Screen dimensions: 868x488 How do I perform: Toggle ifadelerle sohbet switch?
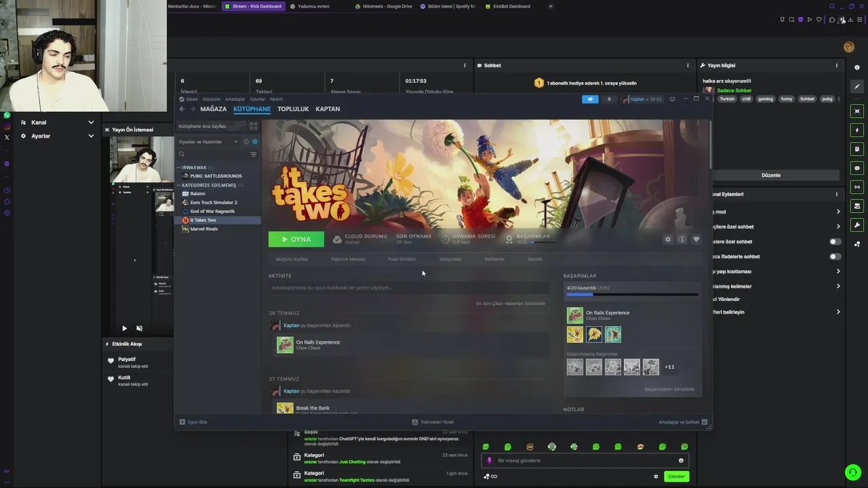click(835, 257)
